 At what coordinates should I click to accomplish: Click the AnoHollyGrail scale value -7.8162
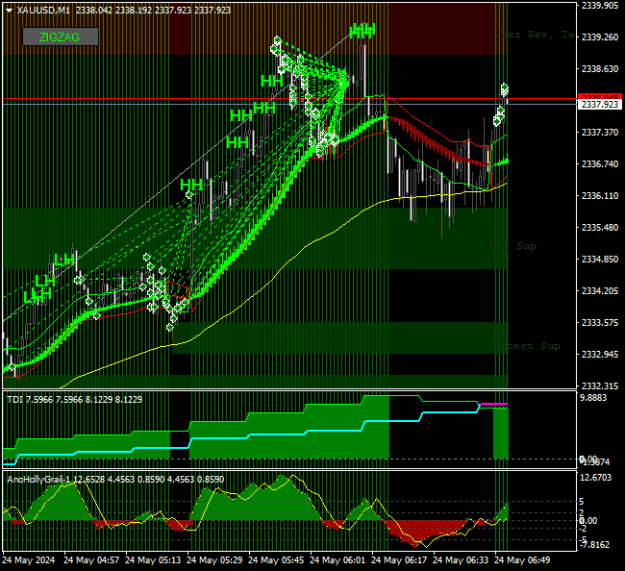(x=595, y=544)
